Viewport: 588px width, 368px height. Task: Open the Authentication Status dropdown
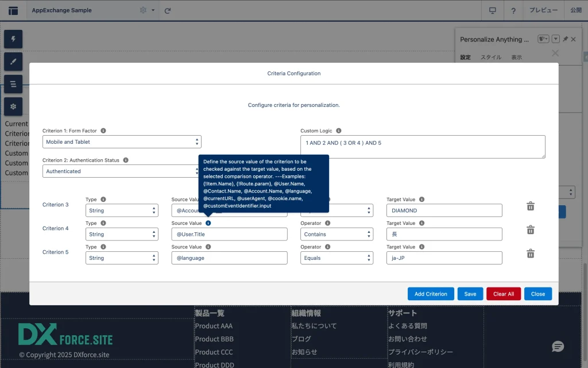[122, 171]
